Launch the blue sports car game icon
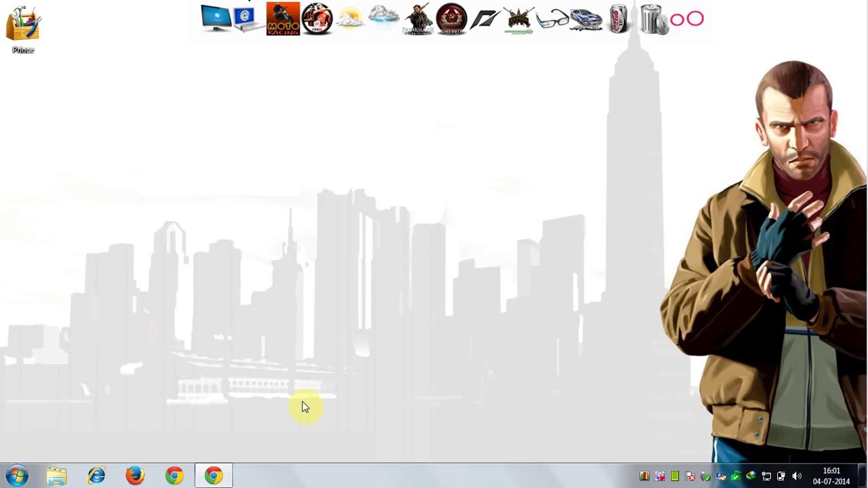This screenshot has height=488, width=868. (586, 19)
